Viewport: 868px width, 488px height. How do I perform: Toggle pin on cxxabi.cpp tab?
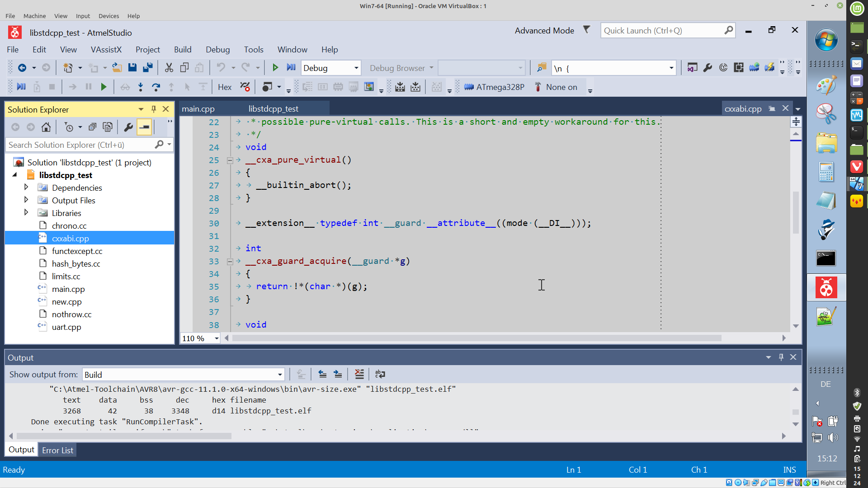pyautogui.click(x=772, y=108)
